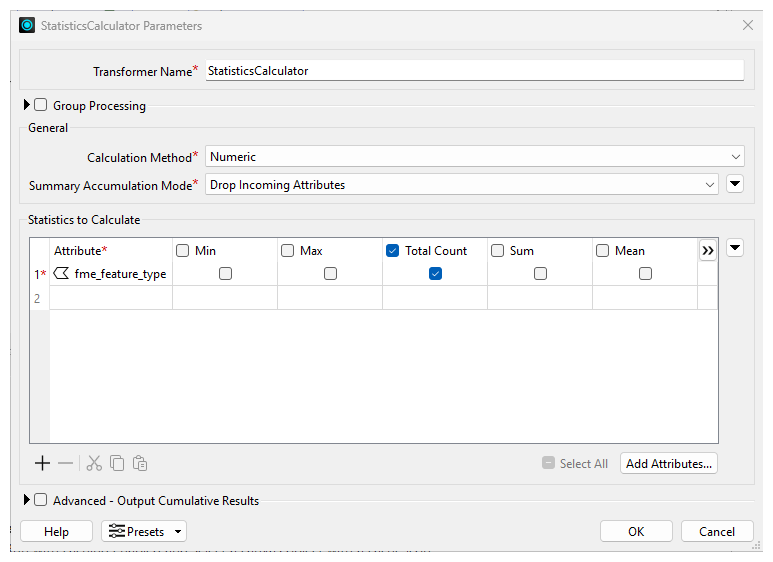Check Min for fme_feature_type row
Viewport: 773px width, 562px height.
coord(225,274)
